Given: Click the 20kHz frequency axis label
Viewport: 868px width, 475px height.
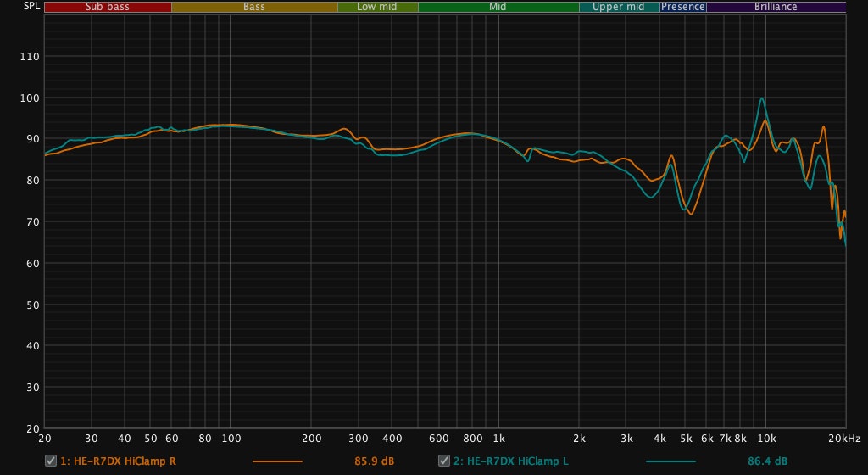Looking at the screenshot, I should pyautogui.click(x=844, y=439).
